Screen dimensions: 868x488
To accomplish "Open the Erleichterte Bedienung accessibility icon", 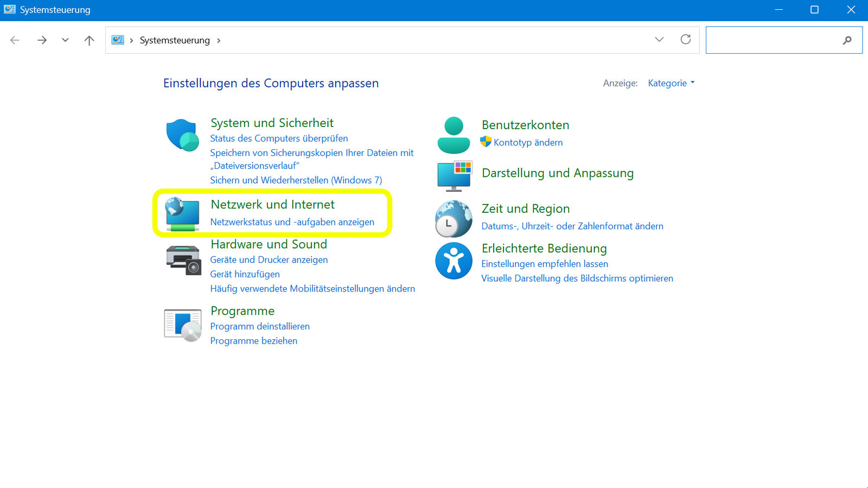I will (454, 261).
